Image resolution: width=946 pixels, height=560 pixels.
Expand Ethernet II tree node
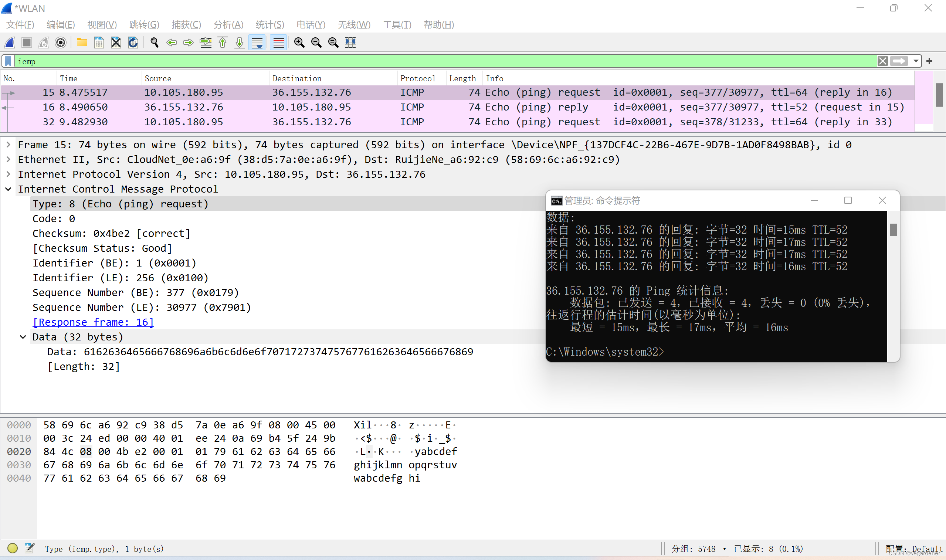(8, 159)
